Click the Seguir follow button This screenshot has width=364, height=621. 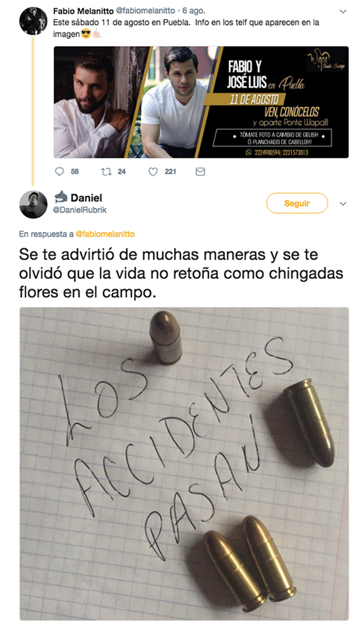click(x=297, y=203)
